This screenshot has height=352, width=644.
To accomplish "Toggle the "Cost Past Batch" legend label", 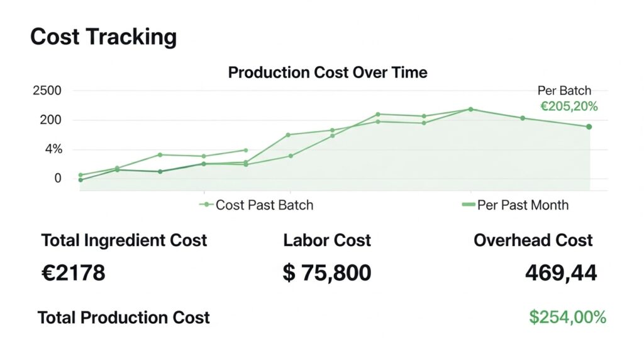I will [264, 205].
